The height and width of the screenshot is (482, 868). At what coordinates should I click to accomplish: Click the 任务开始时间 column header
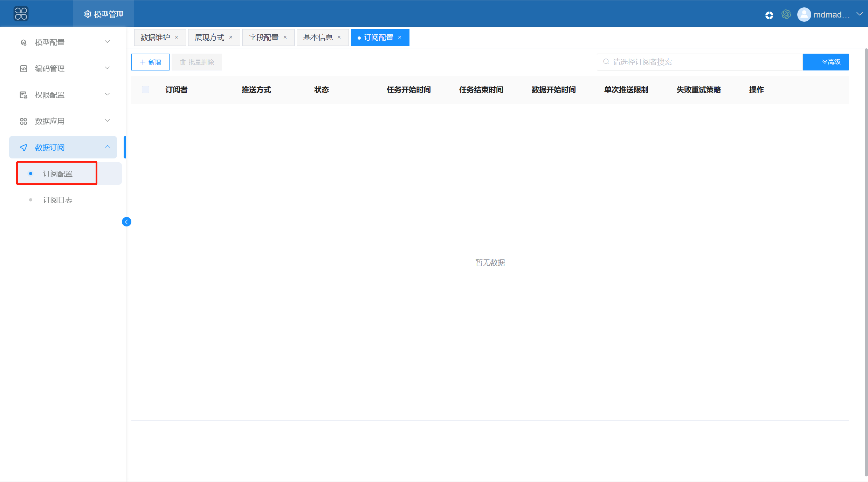tap(409, 90)
